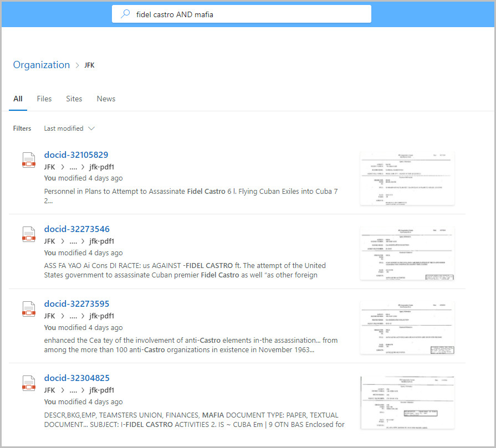Click the search magnifier icon
Image resolution: width=496 pixels, height=448 pixels.
pyautogui.click(x=125, y=14)
